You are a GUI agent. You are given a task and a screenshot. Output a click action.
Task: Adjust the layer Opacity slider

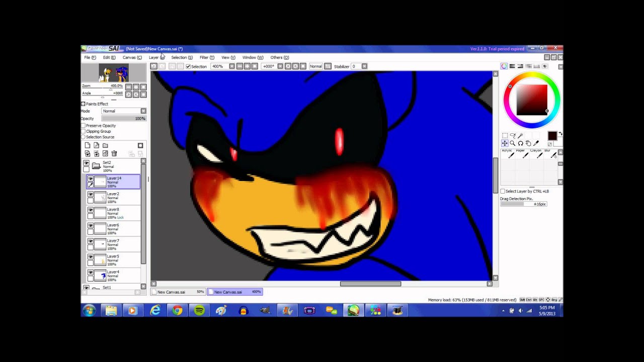124,119
